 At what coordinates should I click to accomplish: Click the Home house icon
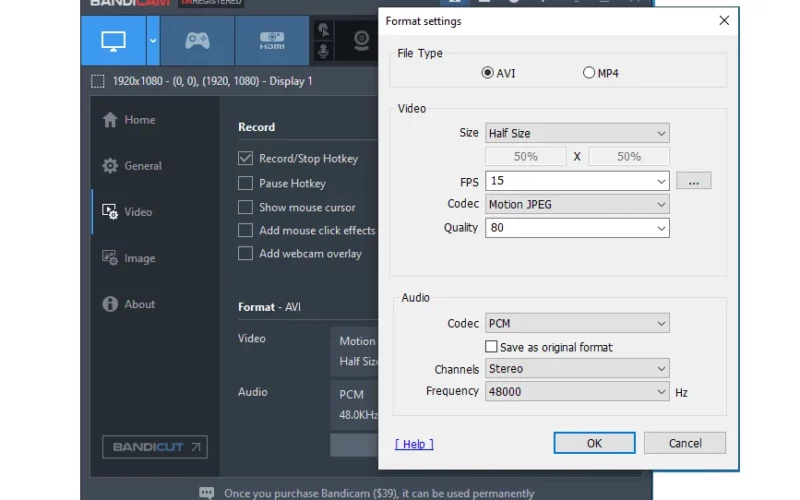(110, 119)
